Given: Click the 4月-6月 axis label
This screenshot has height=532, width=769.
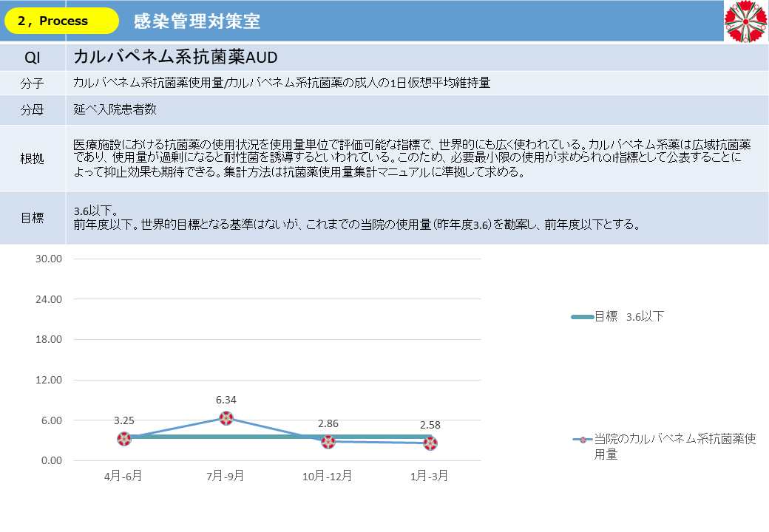Looking at the screenshot, I should 123,476.
